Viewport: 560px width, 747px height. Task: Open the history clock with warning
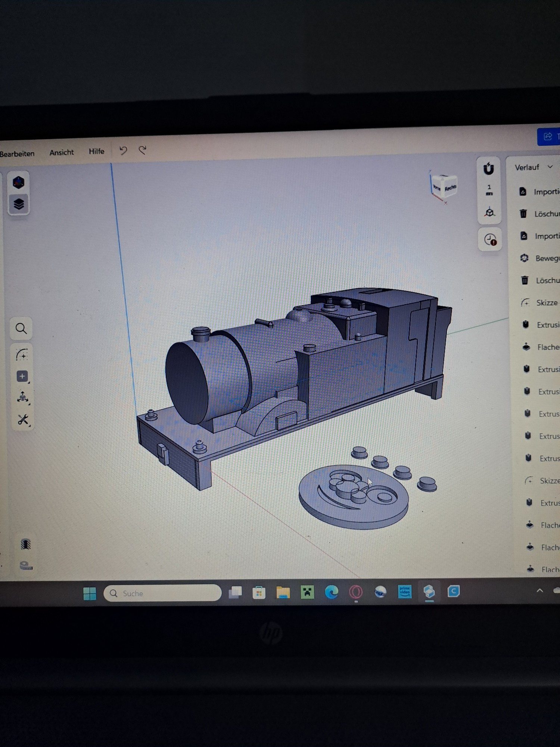[x=490, y=239]
